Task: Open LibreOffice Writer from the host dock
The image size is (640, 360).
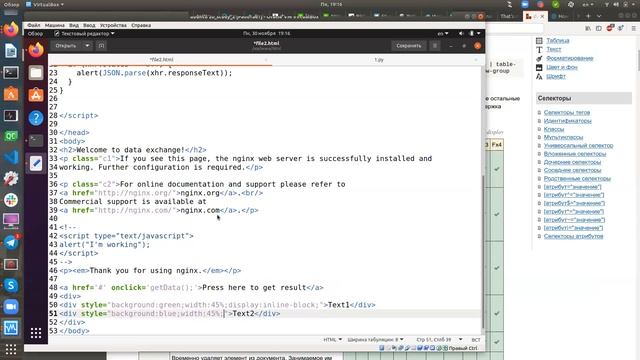Action: [x=11, y=51]
